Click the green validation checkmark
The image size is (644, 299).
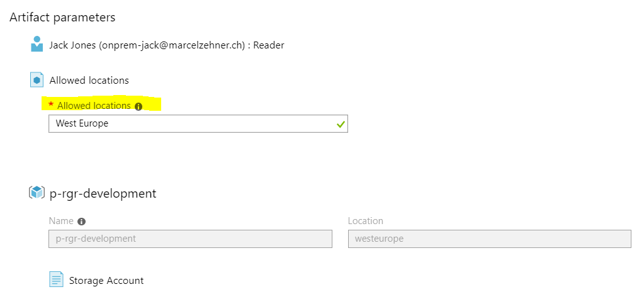click(341, 125)
